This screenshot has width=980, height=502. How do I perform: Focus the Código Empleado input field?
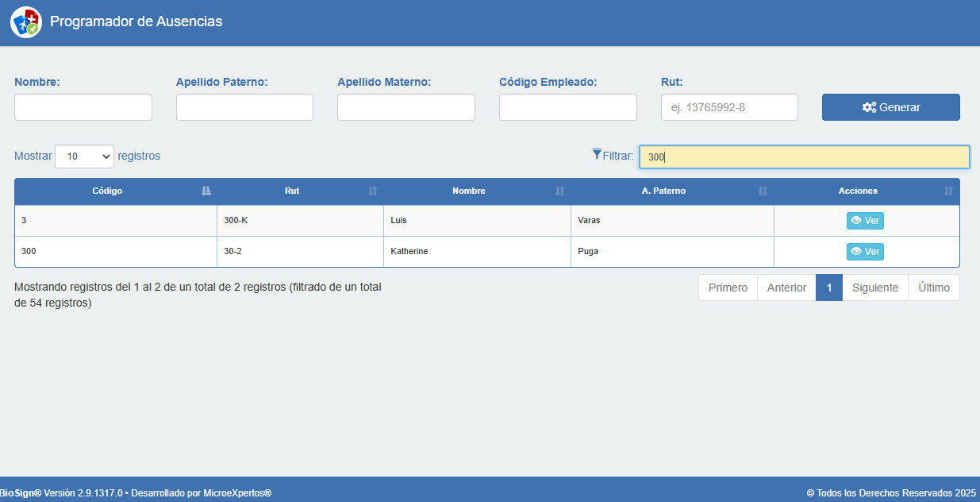tap(568, 107)
